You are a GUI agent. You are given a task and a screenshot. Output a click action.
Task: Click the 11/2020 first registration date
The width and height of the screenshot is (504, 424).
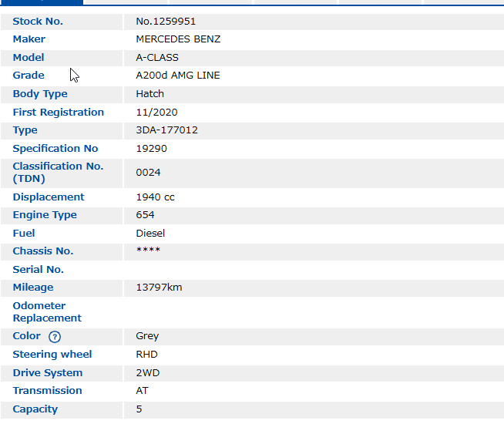[x=156, y=113]
